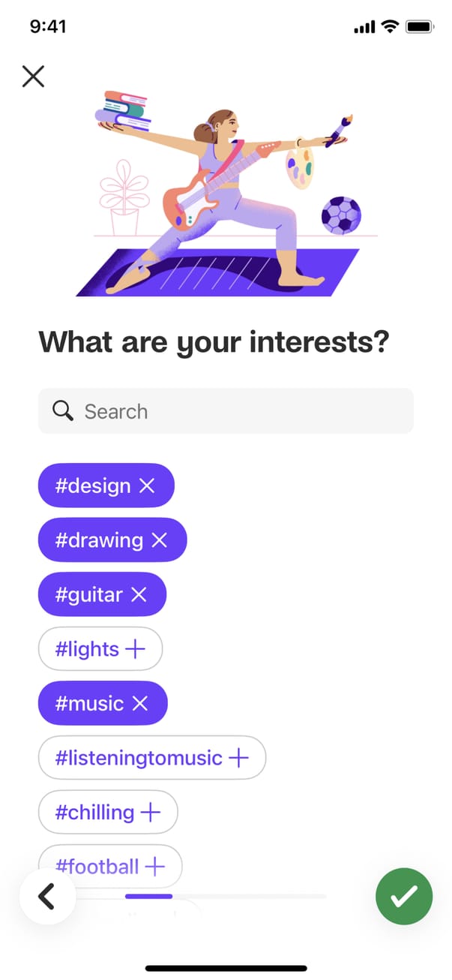Tap the yoga woman illustration

225,195
